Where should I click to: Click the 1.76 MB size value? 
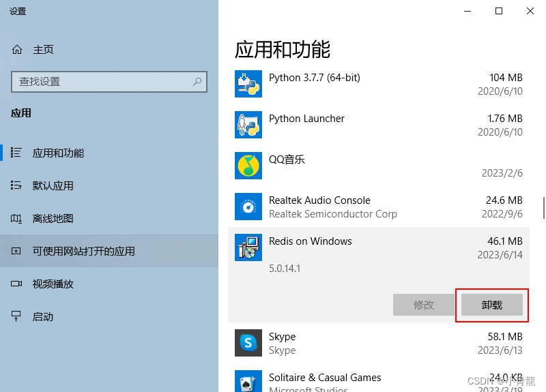pos(505,119)
